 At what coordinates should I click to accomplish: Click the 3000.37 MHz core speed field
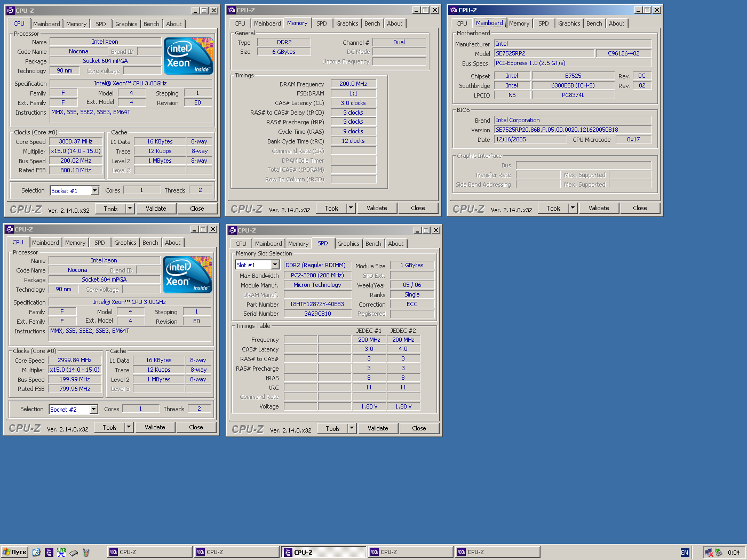[76, 141]
